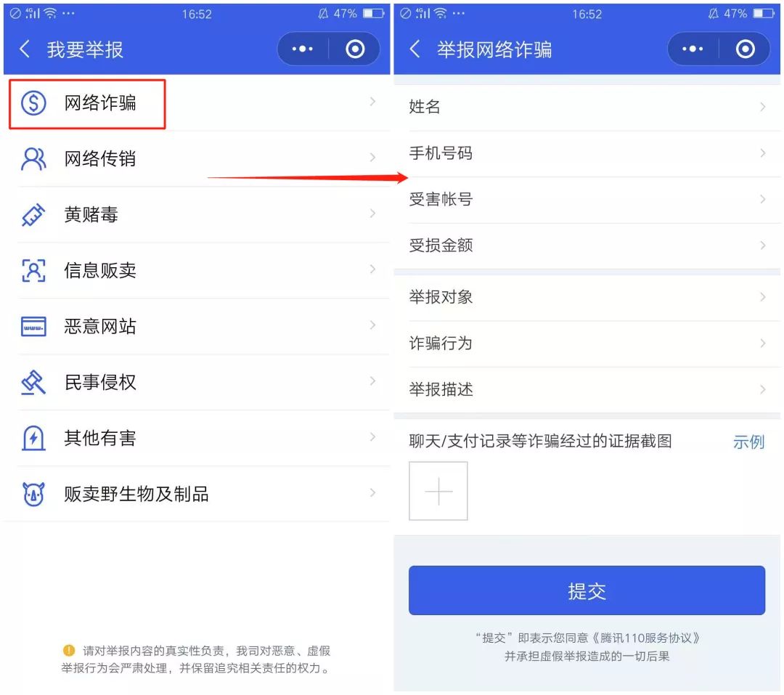Expand the 诈骗行为 row chevron
Screen dimensions: 784x695
tap(762, 344)
